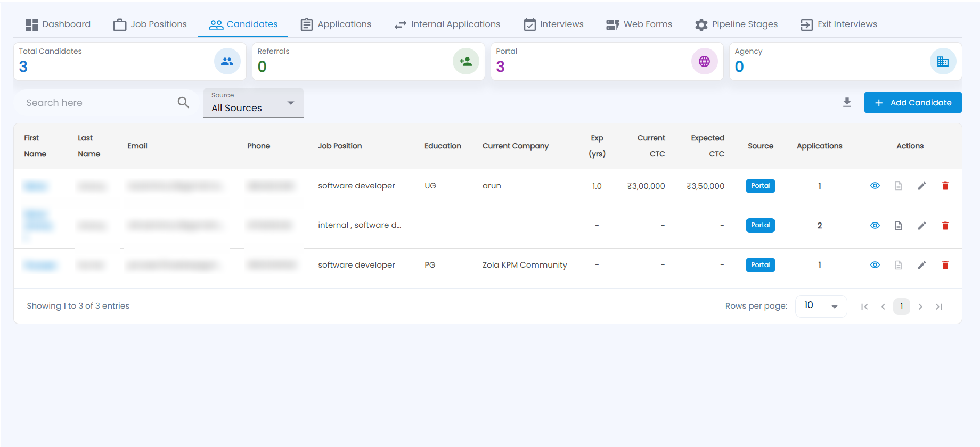
Task: Edit the internal, software d... candidate
Action: [x=922, y=226]
